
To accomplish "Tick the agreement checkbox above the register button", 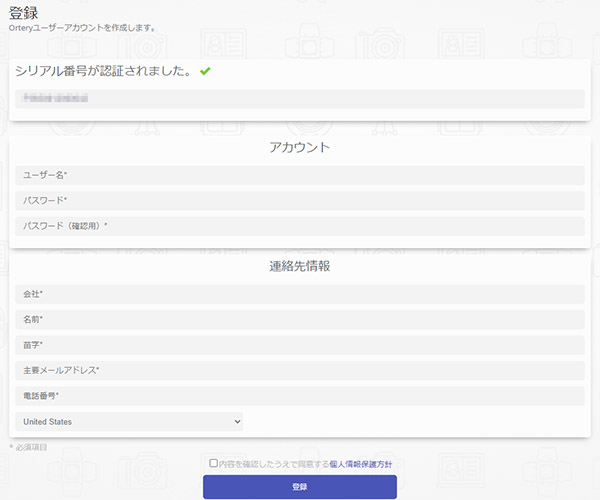I will click(213, 463).
